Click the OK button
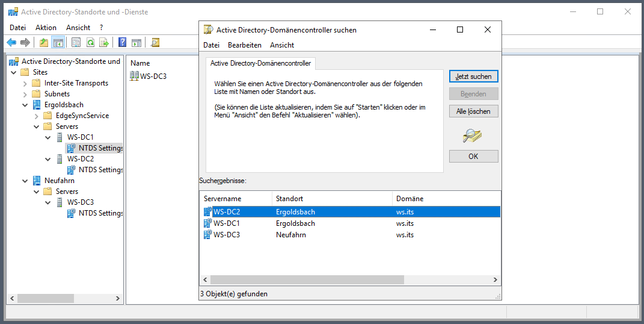The width and height of the screenshot is (644, 324). tap(474, 156)
